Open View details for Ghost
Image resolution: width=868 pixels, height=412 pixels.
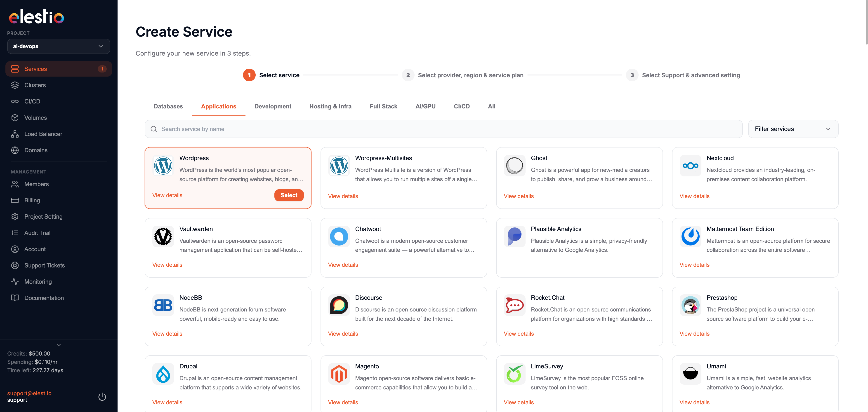[x=519, y=196]
